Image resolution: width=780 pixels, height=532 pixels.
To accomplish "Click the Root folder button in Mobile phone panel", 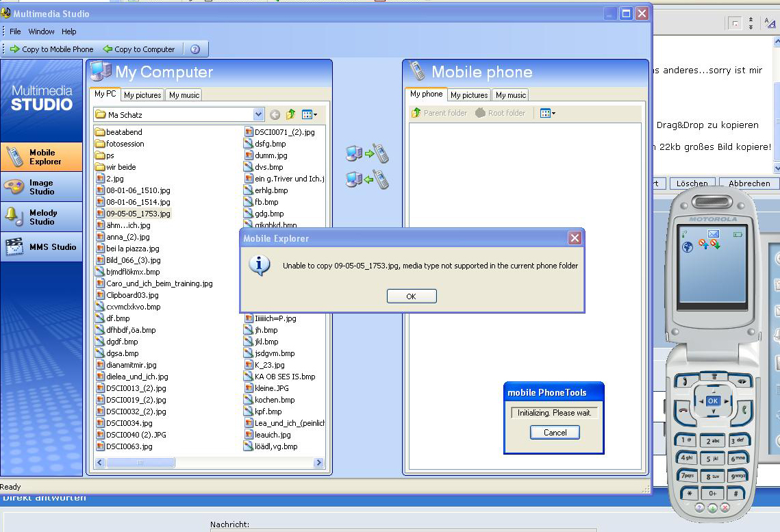I will [x=501, y=114].
